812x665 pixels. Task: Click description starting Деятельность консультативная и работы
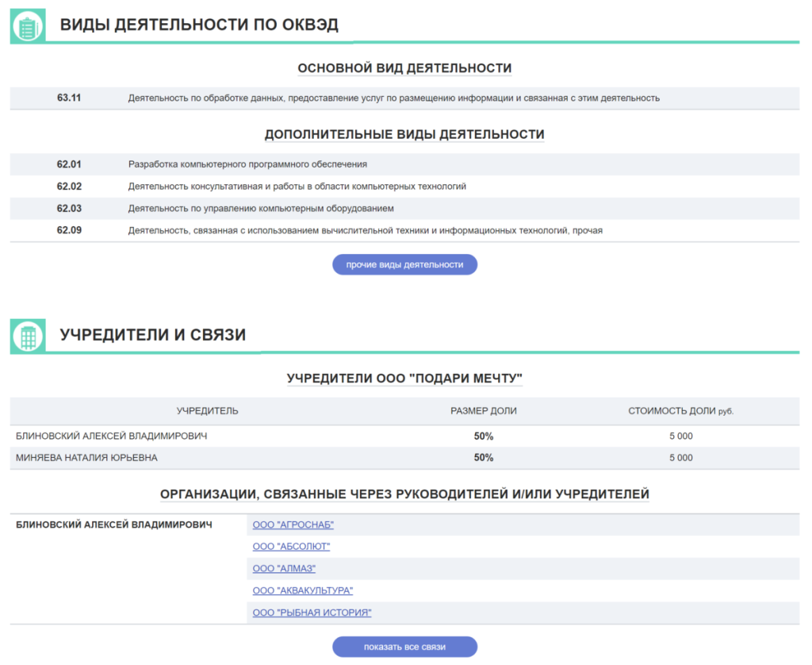coord(297,186)
